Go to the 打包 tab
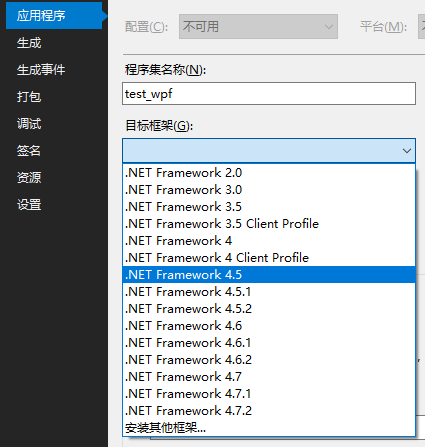425x447 pixels. tap(29, 97)
